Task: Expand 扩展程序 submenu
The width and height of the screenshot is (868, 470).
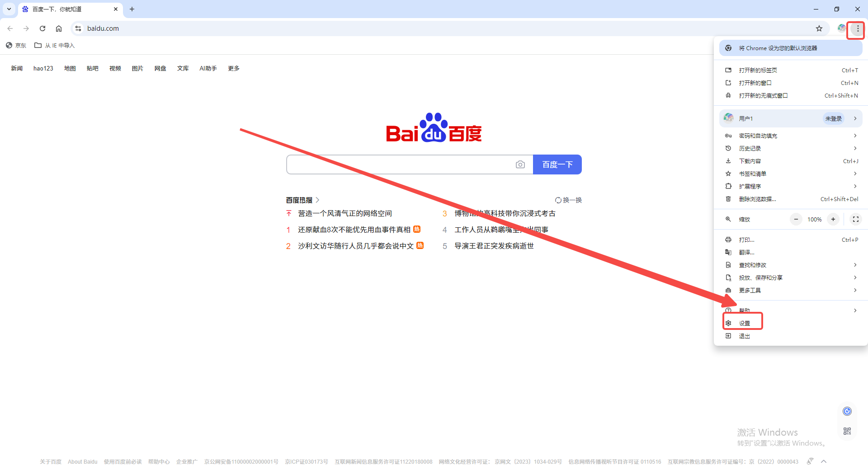Action: [791, 186]
